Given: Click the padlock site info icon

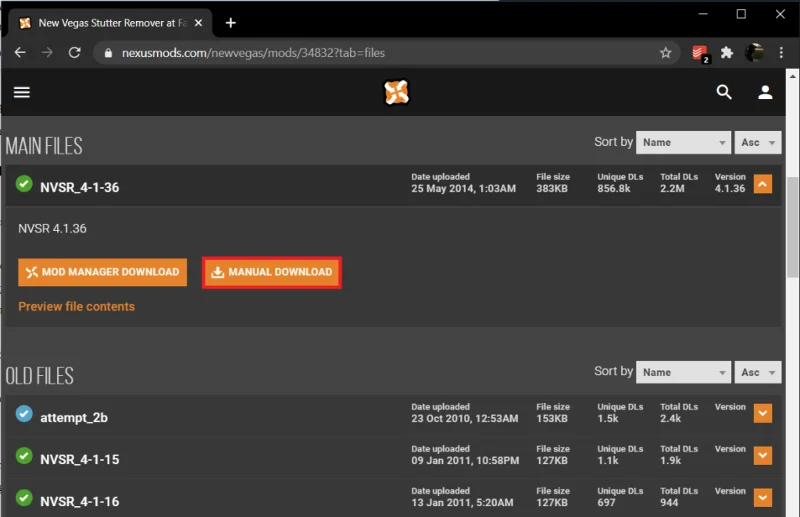Looking at the screenshot, I should [108, 53].
